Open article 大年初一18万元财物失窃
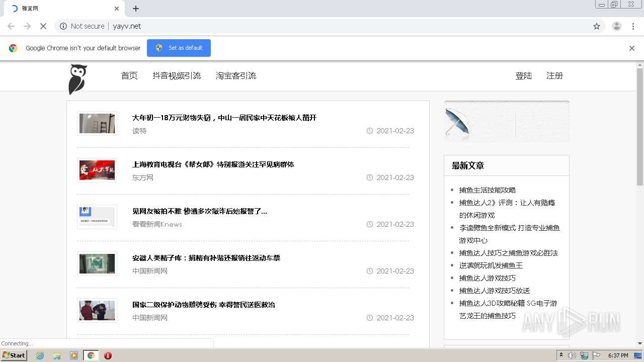The image size is (644, 362). [x=224, y=118]
